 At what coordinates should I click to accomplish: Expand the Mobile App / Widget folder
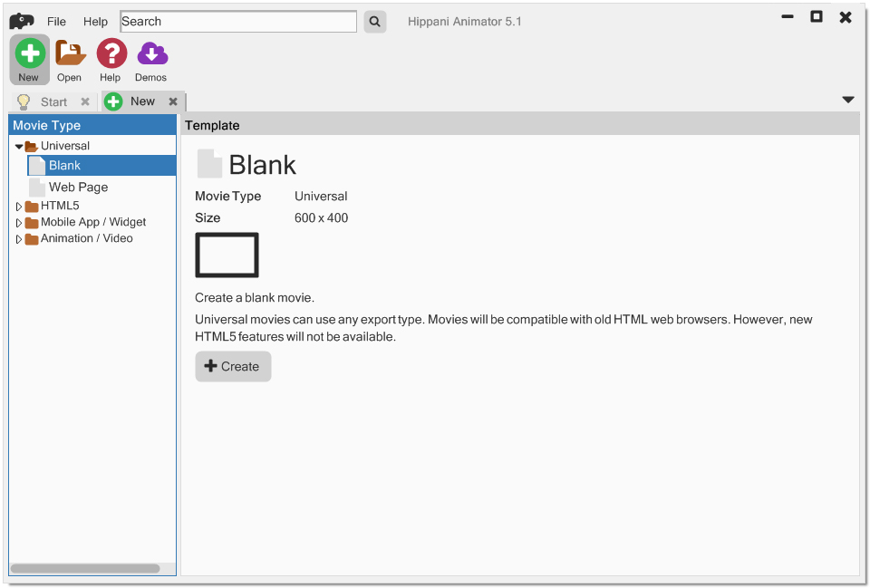pyautogui.click(x=19, y=223)
